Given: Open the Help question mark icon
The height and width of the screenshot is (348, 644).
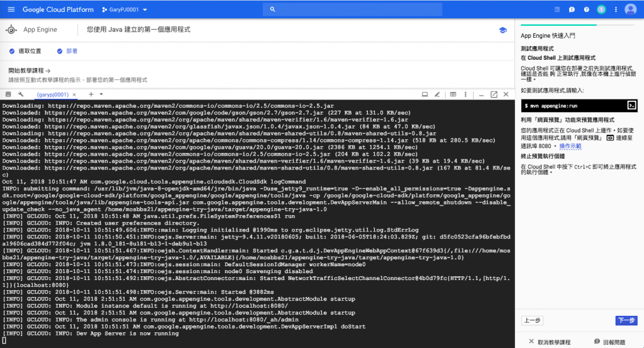Looking at the screenshot, I should (x=587, y=9).
